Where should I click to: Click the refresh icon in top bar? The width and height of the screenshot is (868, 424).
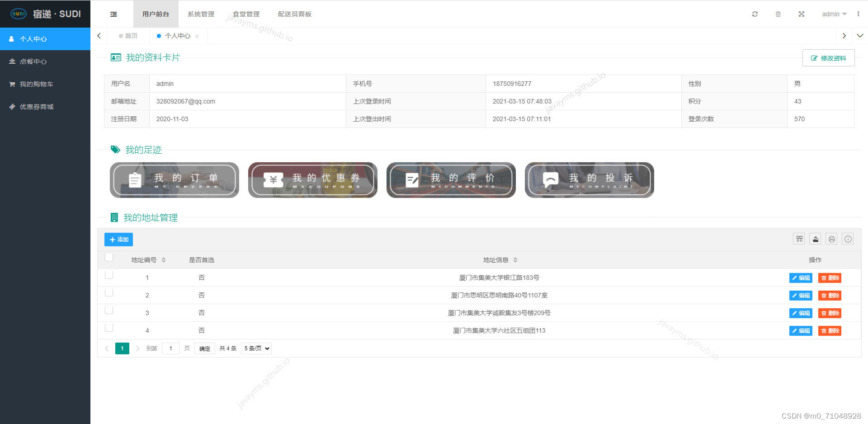tap(755, 14)
